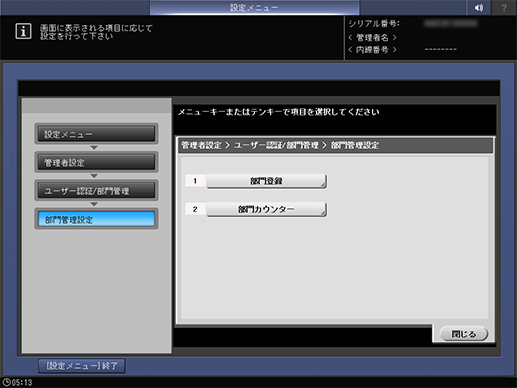Open 部門カウンター menu option
The width and height of the screenshot is (517, 388).
(266, 209)
